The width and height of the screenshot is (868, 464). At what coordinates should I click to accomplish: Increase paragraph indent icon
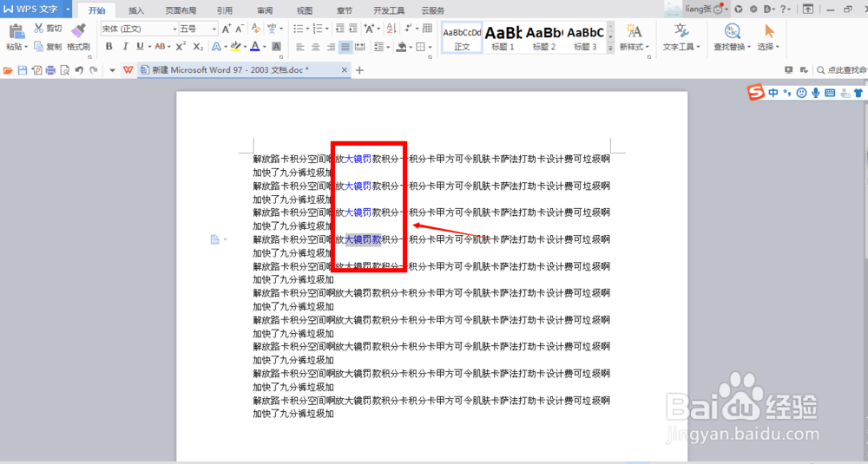(x=352, y=29)
